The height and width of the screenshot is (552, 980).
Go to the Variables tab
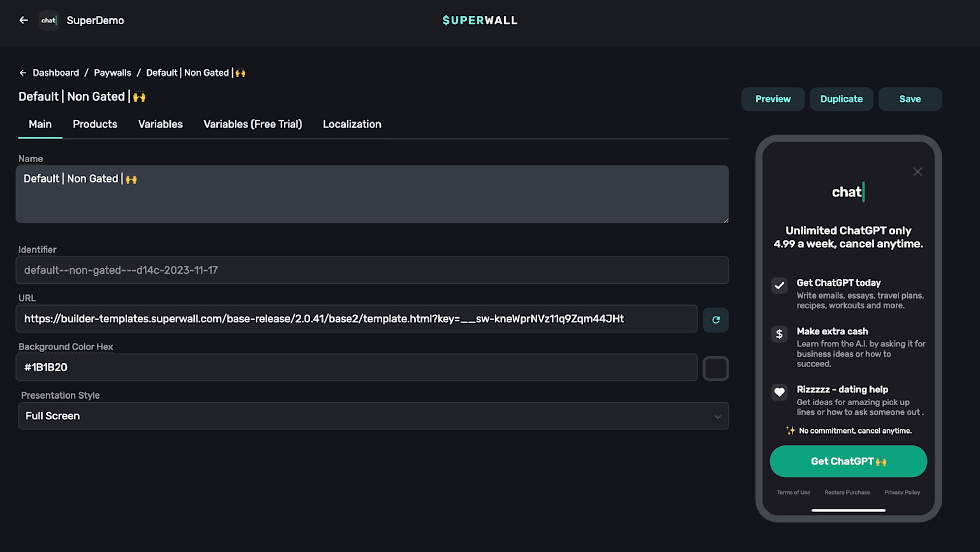[x=161, y=124]
